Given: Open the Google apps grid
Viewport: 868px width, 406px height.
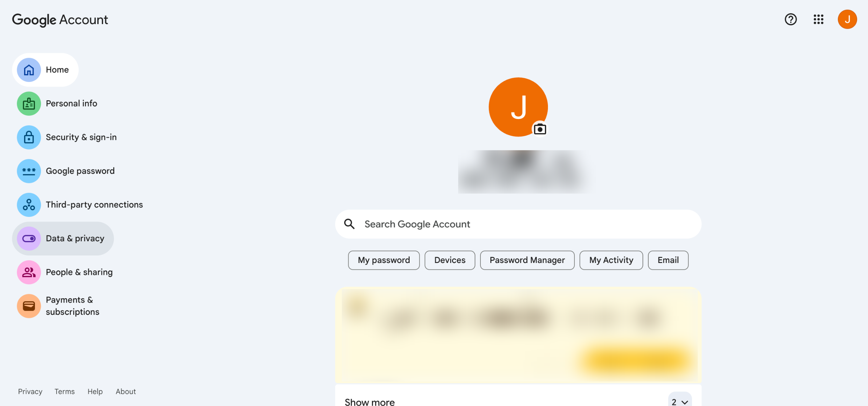Looking at the screenshot, I should tap(818, 19).
